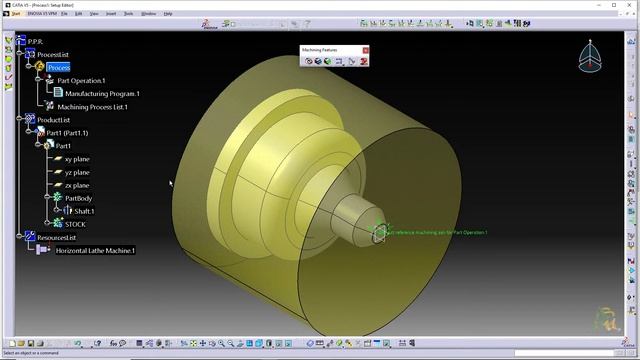Collapse the ResourcesList node

[x=19, y=236]
